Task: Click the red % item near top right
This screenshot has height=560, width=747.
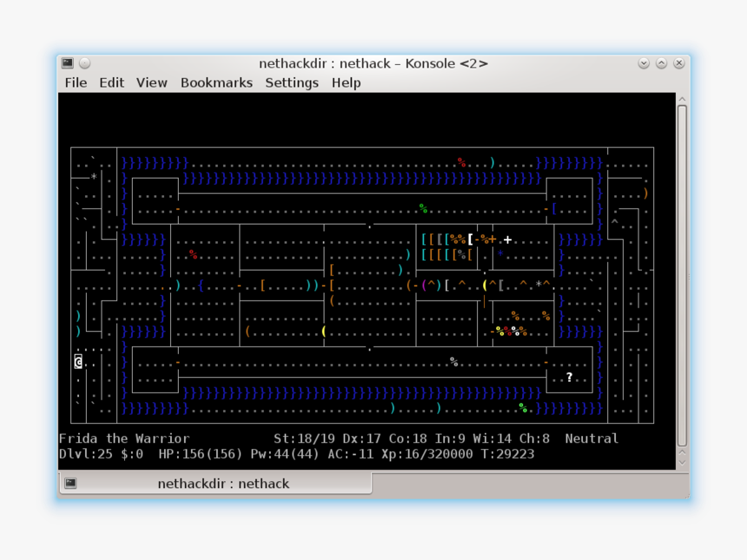Action: (x=461, y=162)
